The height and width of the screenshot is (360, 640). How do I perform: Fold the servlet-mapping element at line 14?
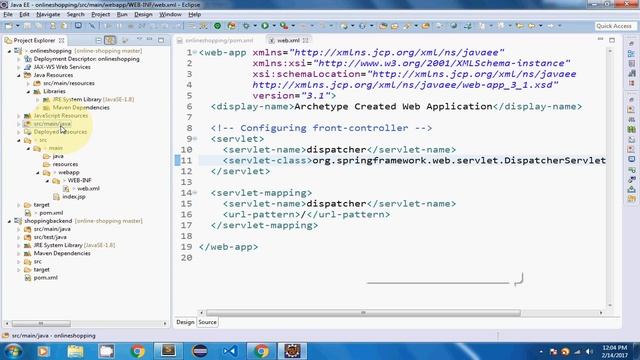pyautogui.click(x=195, y=193)
